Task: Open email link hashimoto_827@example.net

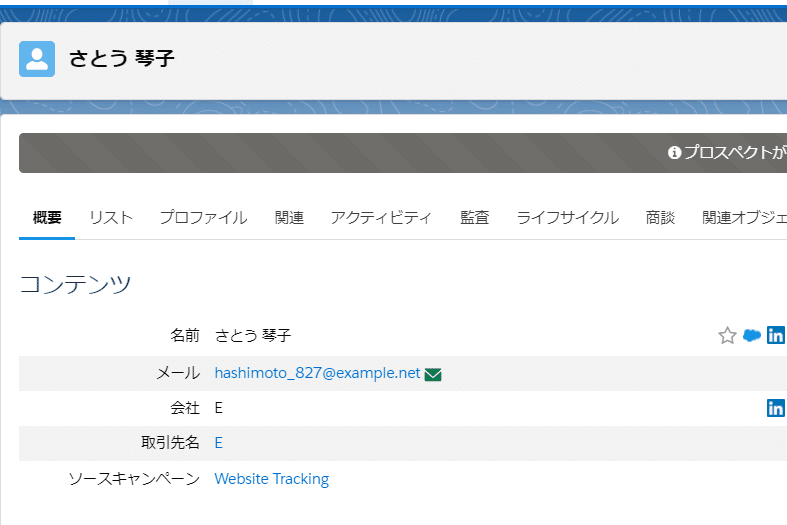Action: (x=317, y=373)
